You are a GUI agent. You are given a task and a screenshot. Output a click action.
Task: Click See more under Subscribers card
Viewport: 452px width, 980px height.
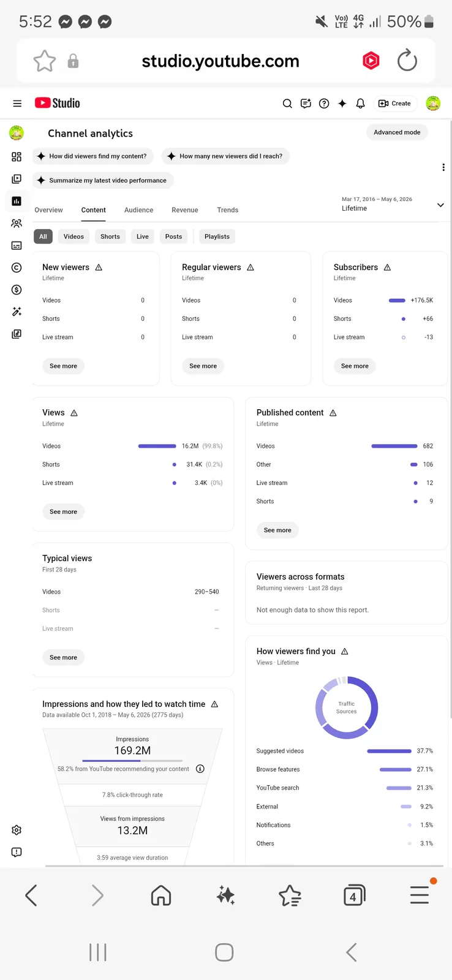click(355, 366)
